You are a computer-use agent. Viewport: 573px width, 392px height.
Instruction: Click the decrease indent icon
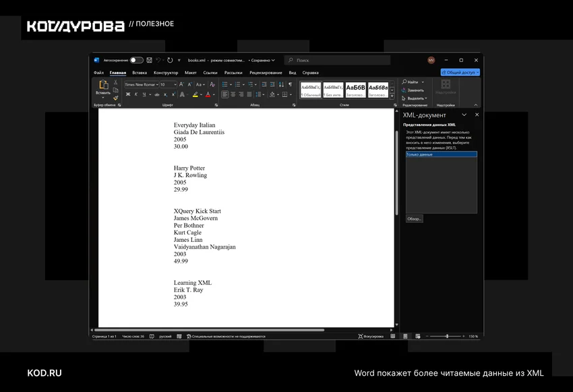pyautogui.click(x=264, y=84)
